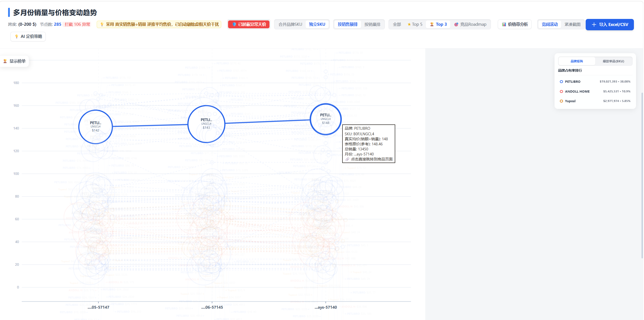Viewport: 644px width, 320px height.
Task: Click the lightbulb icon in AI 定价策略
Action: pyautogui.click(x=17, y=37)
